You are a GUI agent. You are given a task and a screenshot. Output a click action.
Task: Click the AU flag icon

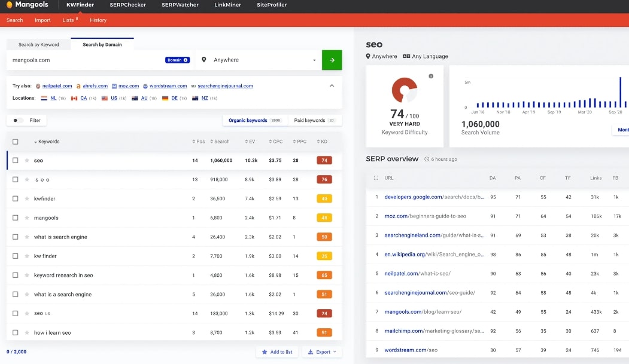pyautogui.click(x=135, y=98)
